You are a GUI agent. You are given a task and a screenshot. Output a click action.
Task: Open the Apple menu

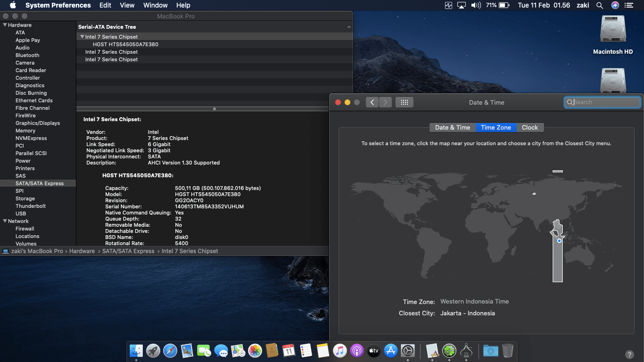tap(13, 5)
